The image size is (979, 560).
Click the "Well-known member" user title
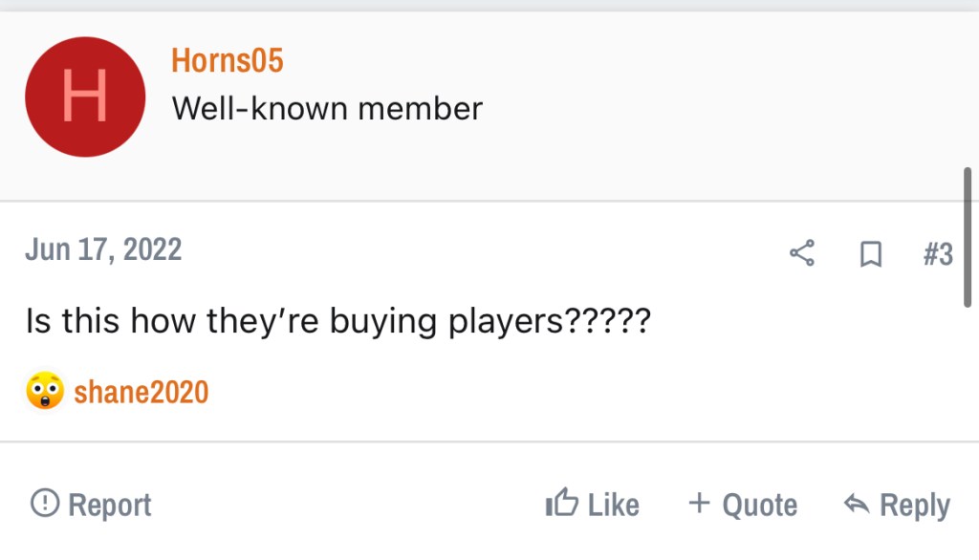click(x=327, y=109)
